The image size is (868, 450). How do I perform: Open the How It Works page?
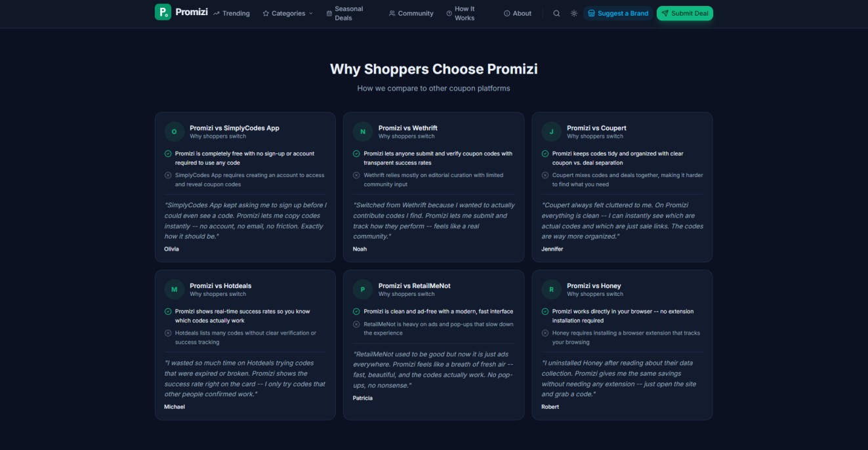pos(461,13)
